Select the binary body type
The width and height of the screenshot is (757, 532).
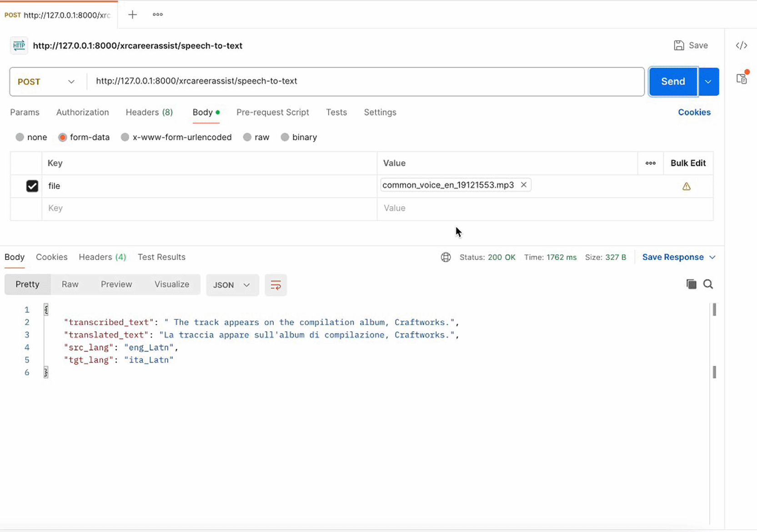pyautogui.click(x=285, y=137)
